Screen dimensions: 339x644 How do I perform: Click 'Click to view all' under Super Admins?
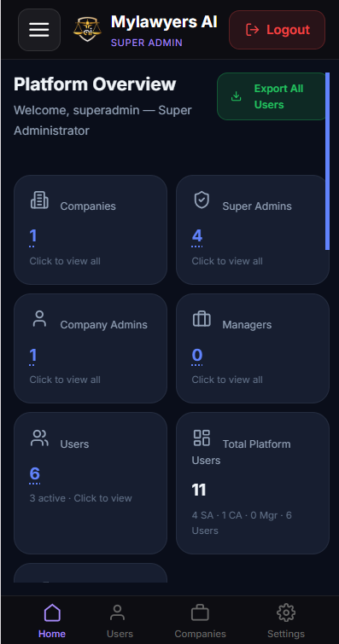click(227, 261)
